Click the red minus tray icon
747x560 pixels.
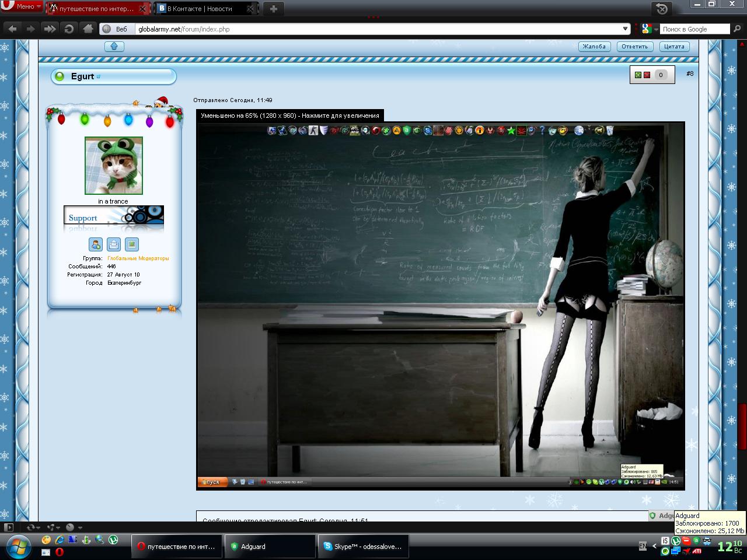point(686,541)
